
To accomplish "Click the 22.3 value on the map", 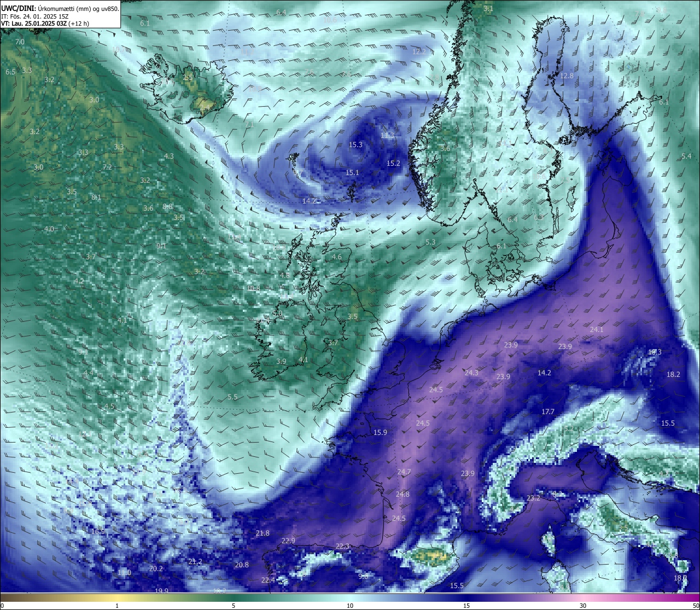I will (342, 547).
